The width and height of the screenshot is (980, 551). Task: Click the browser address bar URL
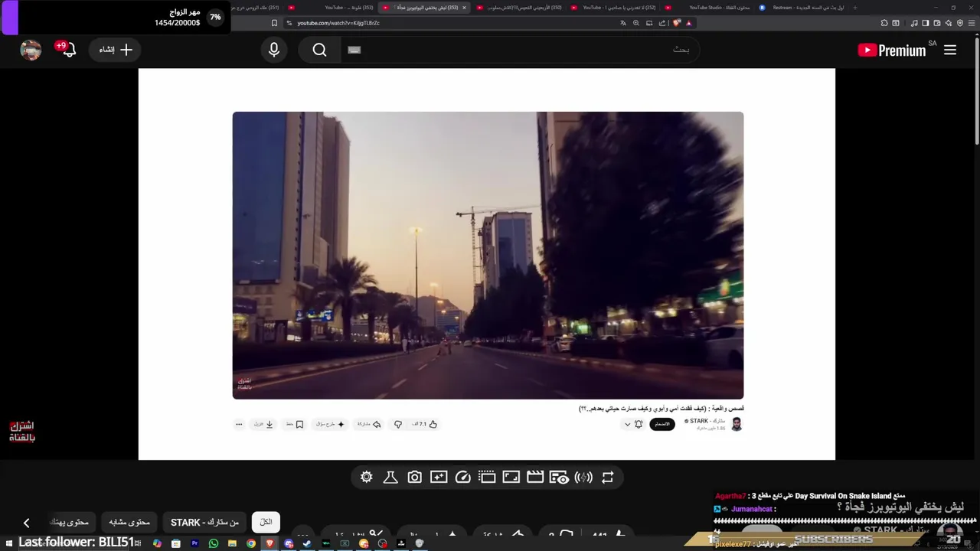point(338,23)
